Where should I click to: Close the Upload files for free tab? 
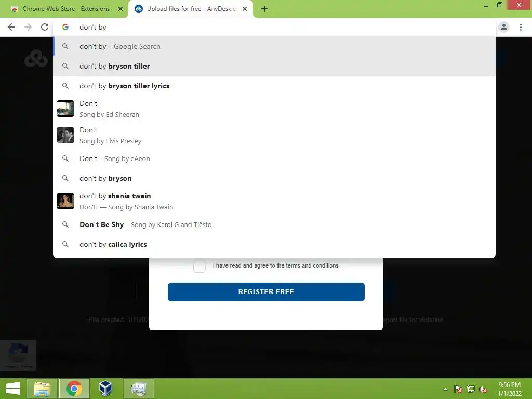pyautogui.click(x=245, y=9)
